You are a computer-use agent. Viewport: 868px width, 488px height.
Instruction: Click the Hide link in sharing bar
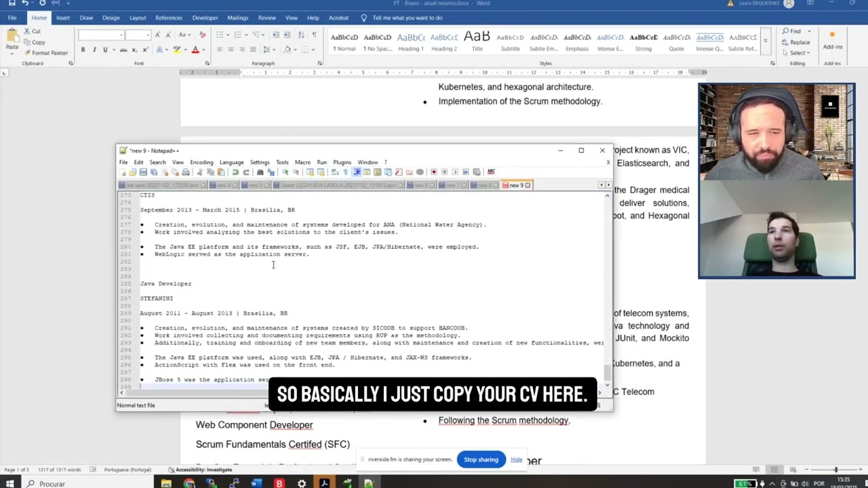(516, 460)
